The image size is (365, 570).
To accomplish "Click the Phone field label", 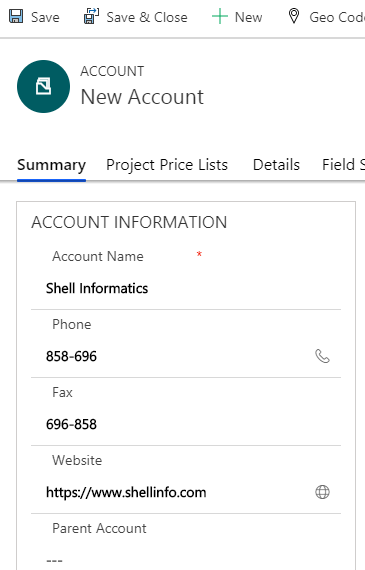I will 72,324.
